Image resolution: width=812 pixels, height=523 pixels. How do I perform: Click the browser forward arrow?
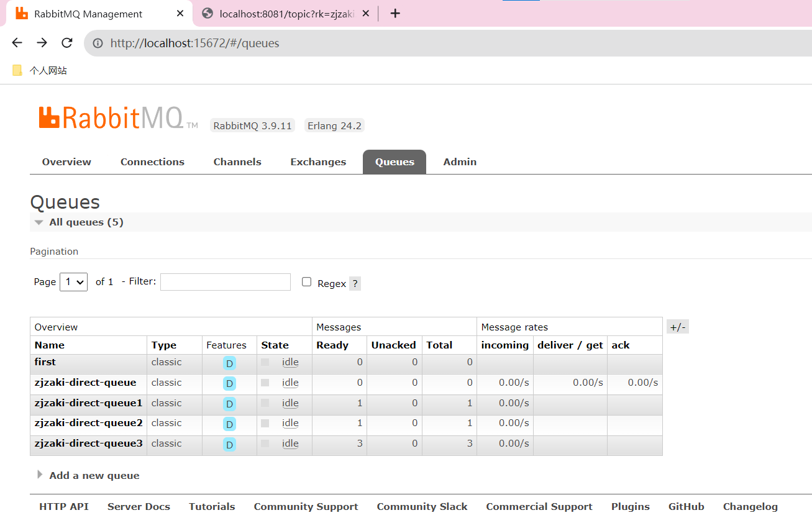tap(42, 43)
